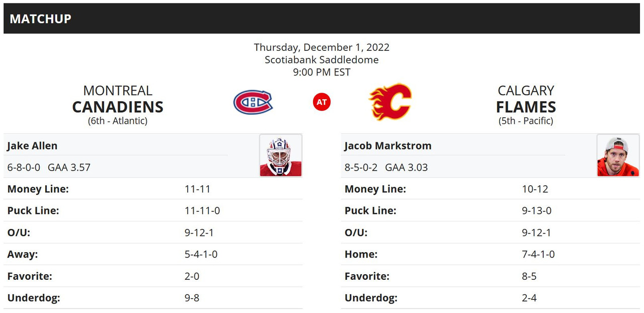
Task: Open Jake Allen's goalie photo
Action: (x=281, y=155)
